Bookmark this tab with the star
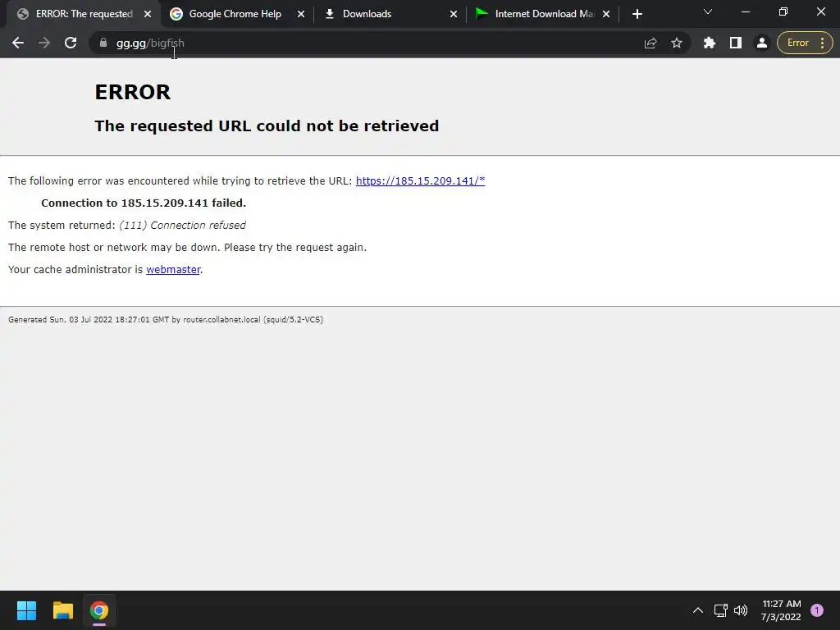Screen dimensions: 840x630 [x=677, y=43]
